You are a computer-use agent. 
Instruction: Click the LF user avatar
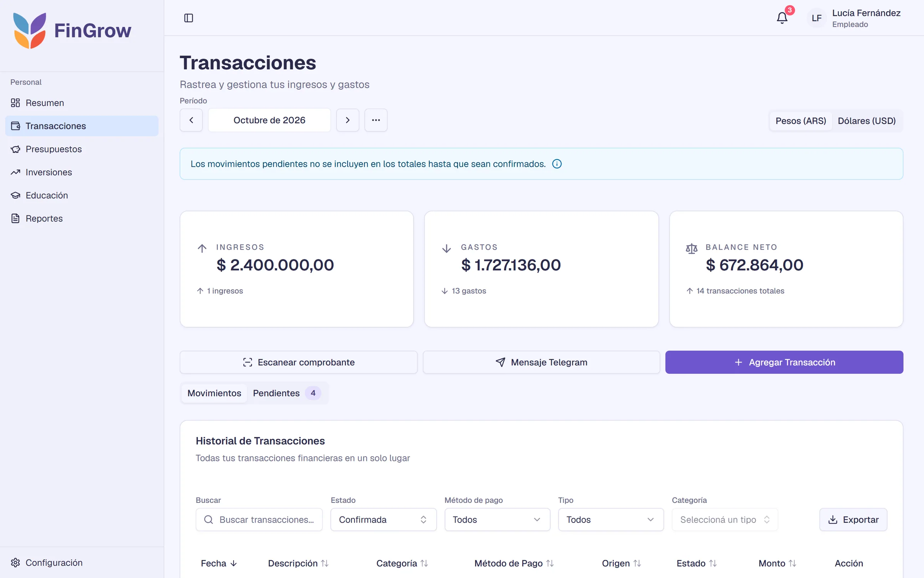point(817,18)
